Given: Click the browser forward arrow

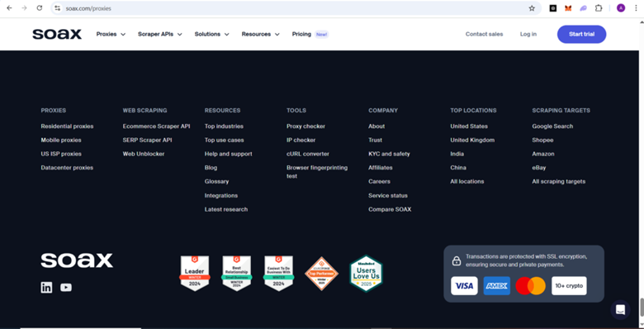Looking at the screenshot, I should point(24,8).
